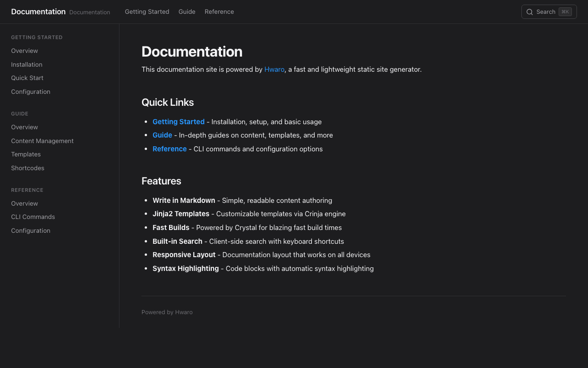Screen dimensions: 588x368
Task: Open Overview under Getting Started sidebar section
Action: tap(24, 51)
